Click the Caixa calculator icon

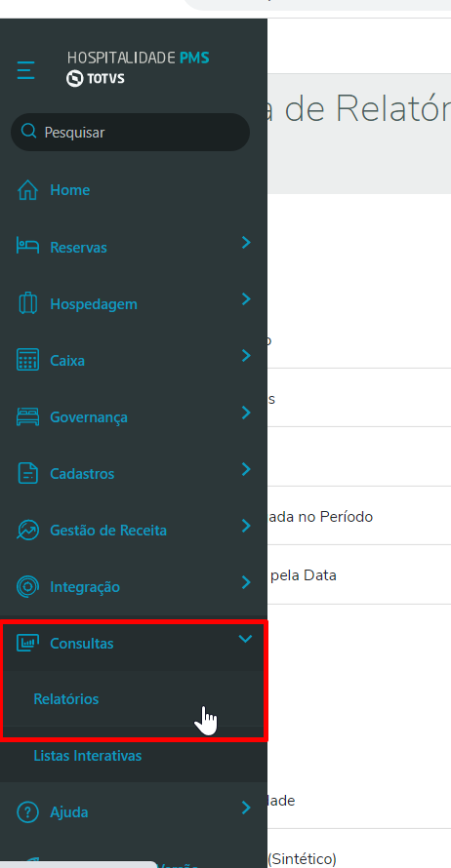point(27,361)
